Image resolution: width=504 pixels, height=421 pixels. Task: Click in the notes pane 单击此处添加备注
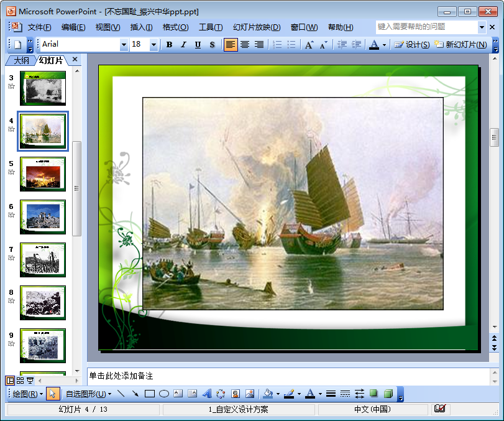click(288, 376)
